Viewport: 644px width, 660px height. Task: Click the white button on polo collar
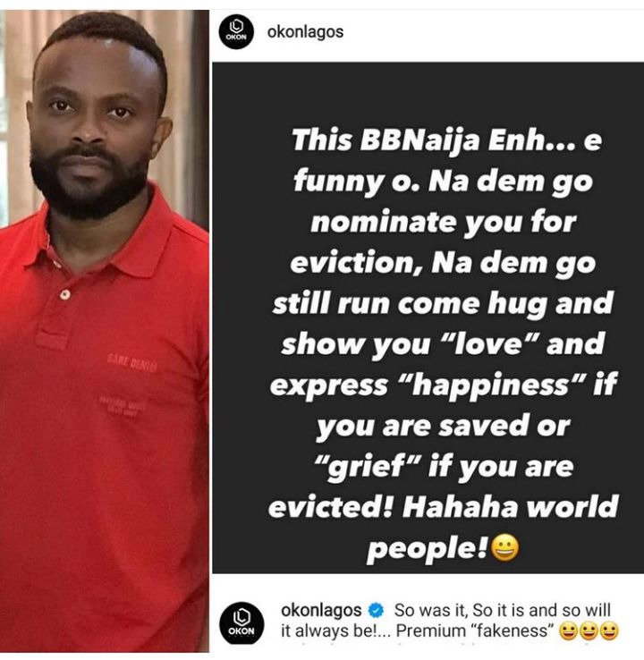click(x=64, y=294)
